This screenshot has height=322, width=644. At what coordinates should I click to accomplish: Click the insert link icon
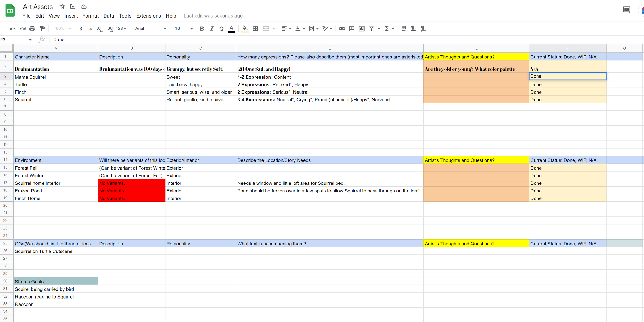(x=342, y=29)
